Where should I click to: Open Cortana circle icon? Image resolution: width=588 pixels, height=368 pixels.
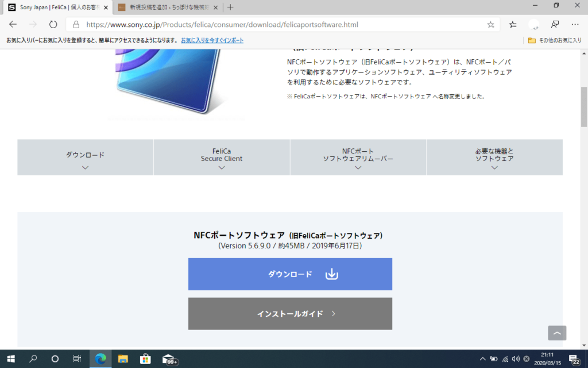[x=55, y=359]
